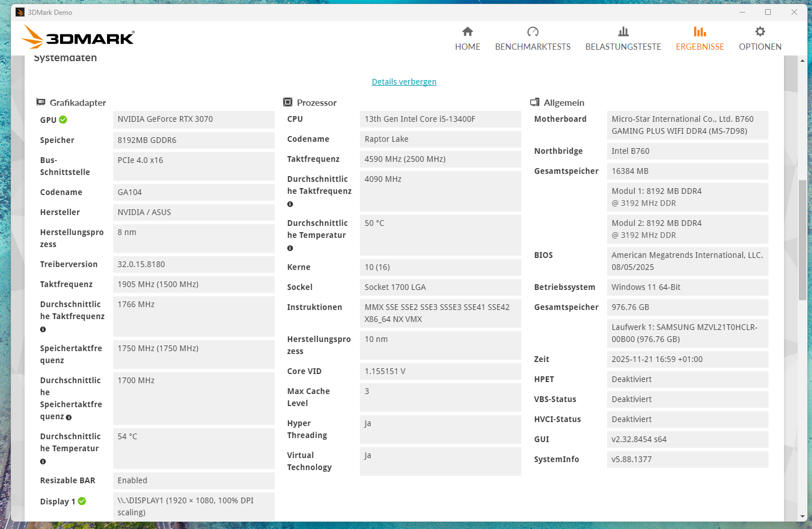Select the \\.\DISPLAY1 resolution value

point(194,506)
